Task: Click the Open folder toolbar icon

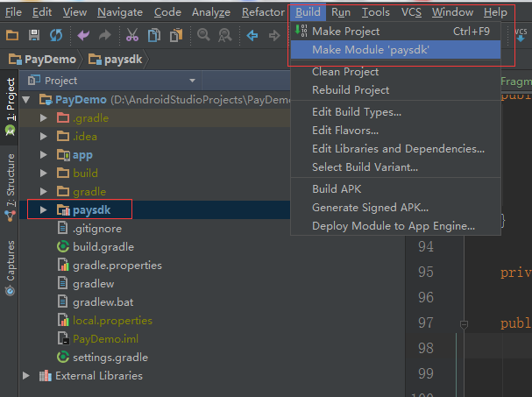Action: click(x=12, y=35)
